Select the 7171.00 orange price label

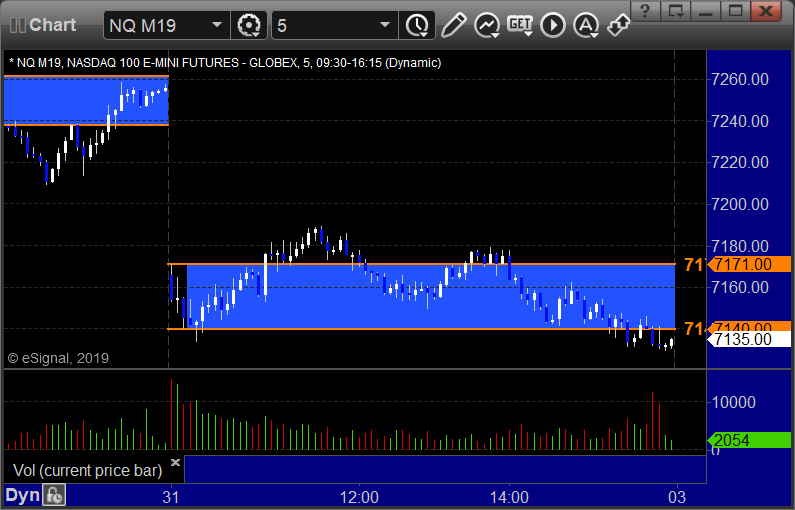point(749,264)
